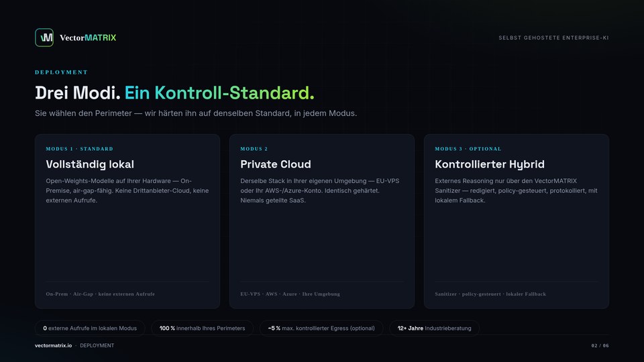Image resolution: width=644 pixels, height=362 pixels.
Task: Click the tags line 'Sanitizer · policy-gesteuert · lokaler Fallback'
Action: click(x=490, y=294)
